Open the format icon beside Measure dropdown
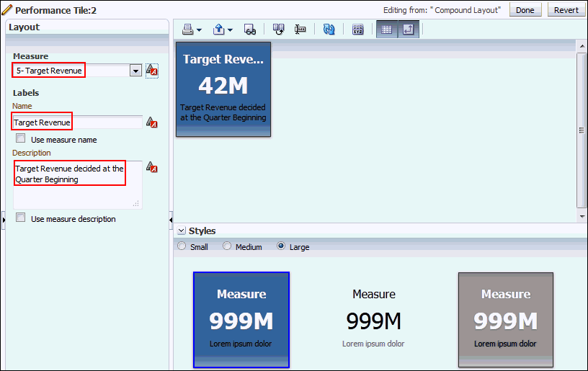The height and width of the screenshot is (371, 588). (152, 71)
